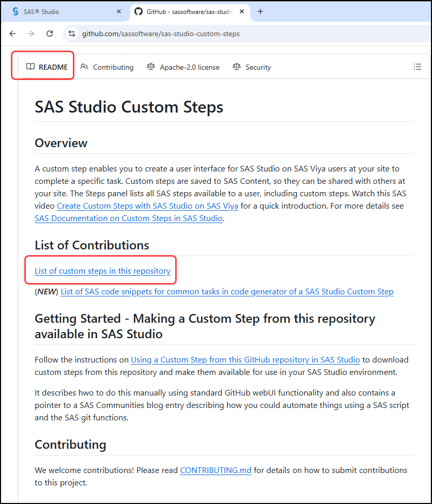Click the Security scales icon

(237, 66)
